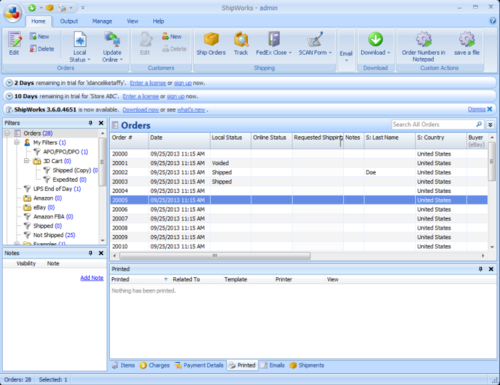
Task: Select order 20008 row
Action: [299, 228]
